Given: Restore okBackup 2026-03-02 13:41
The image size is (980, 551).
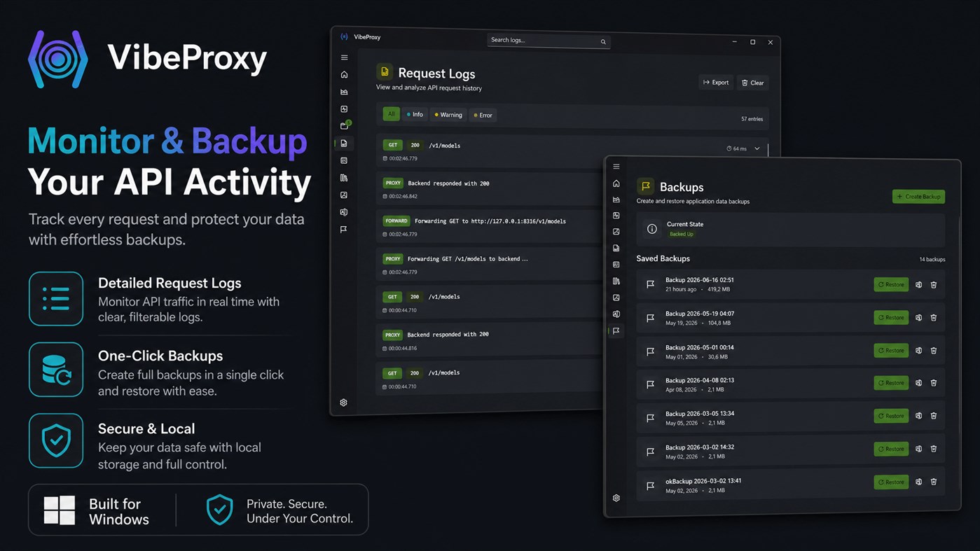Looking at the screenshot, I should [891, 482].
